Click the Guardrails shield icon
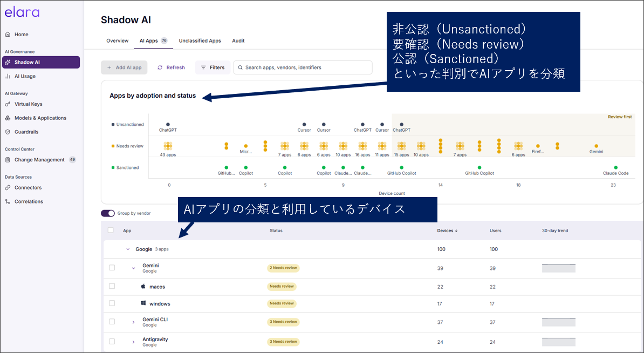Screen dimensions: 644x353 point(8,132)
